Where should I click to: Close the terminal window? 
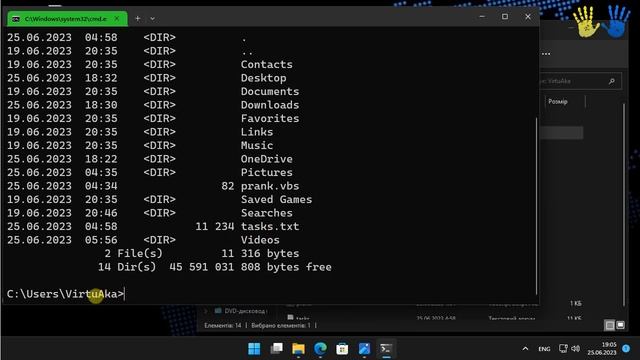click(x=528, y=17)
